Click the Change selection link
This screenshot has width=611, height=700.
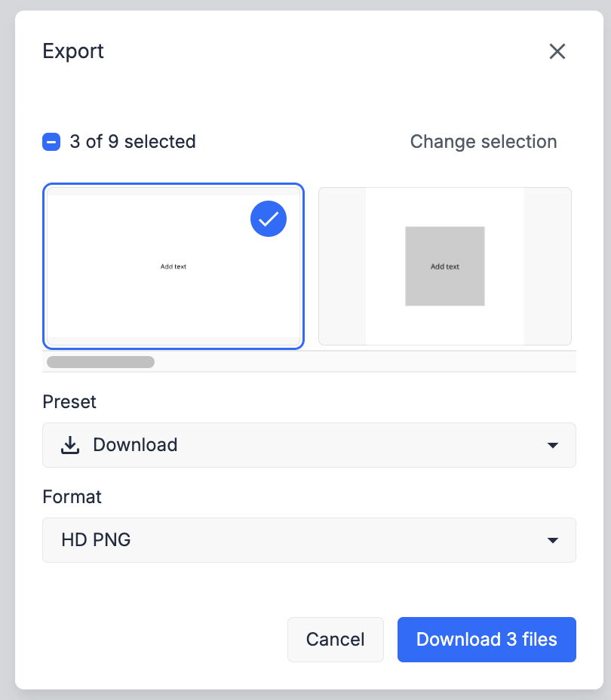484,142
